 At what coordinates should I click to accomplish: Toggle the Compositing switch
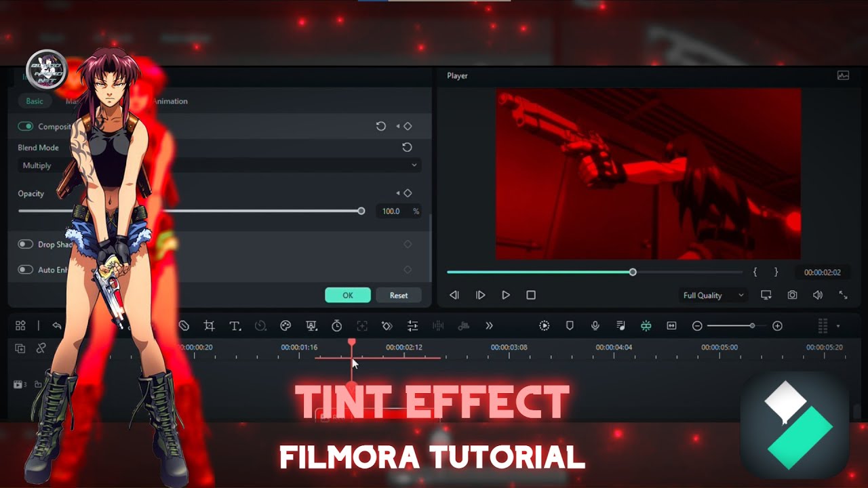pyautogui.click(x=25, y=126)
